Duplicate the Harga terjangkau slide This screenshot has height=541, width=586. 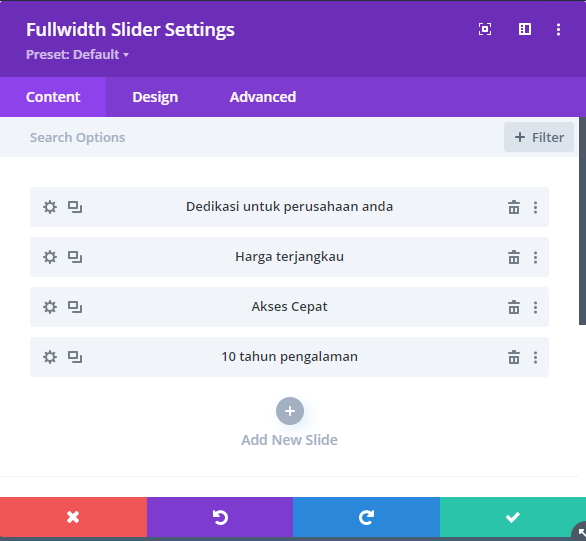click(75, 257)
